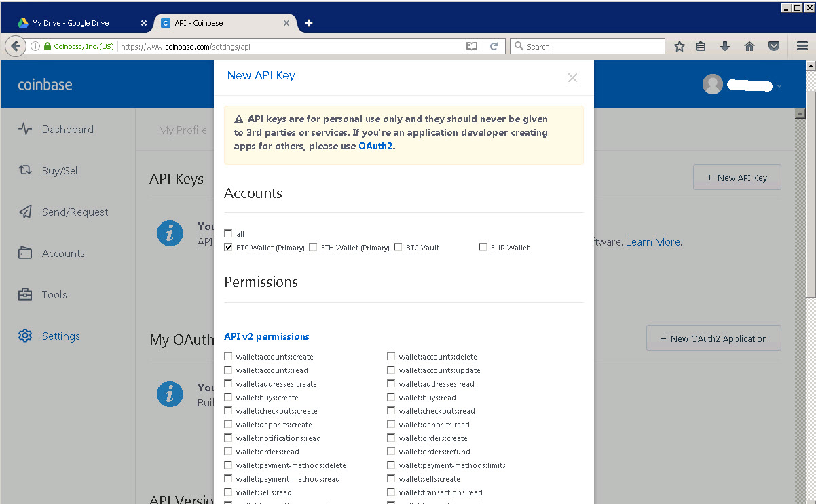816x504 pixels.
Task: Open the downloads arrow icon
Action: [x=725, y=46]
